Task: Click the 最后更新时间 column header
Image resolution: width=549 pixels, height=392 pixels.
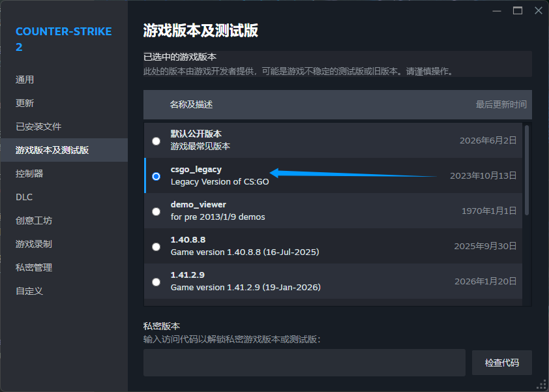Action: (x=501, y=104)
